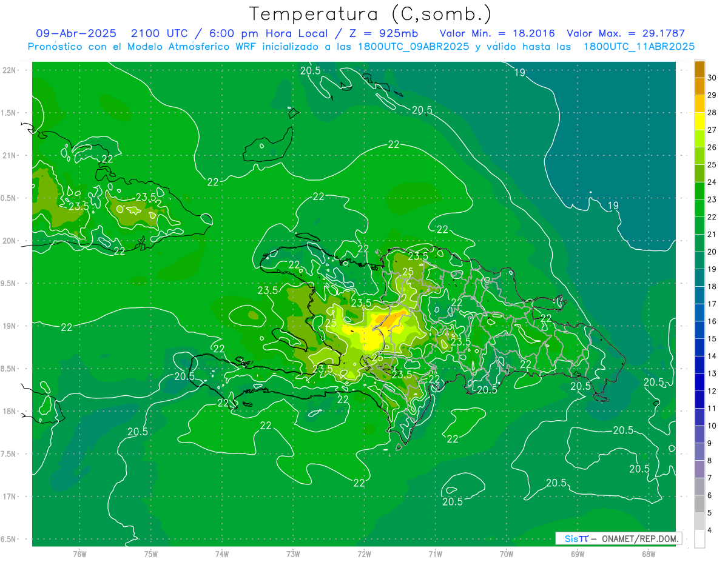The height and width of the screenshot is (562, 728).
Task: Click the '19N' latitude axis label
Action: tap(8, 326)
